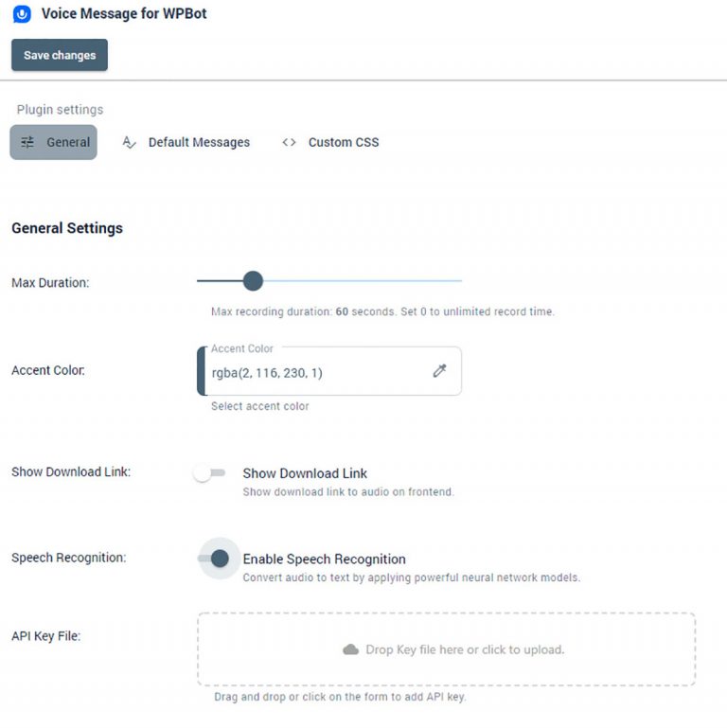This screenshot has width=727, height=728.
Task: Open the eyedropper color picker
Action: point(439,370)
